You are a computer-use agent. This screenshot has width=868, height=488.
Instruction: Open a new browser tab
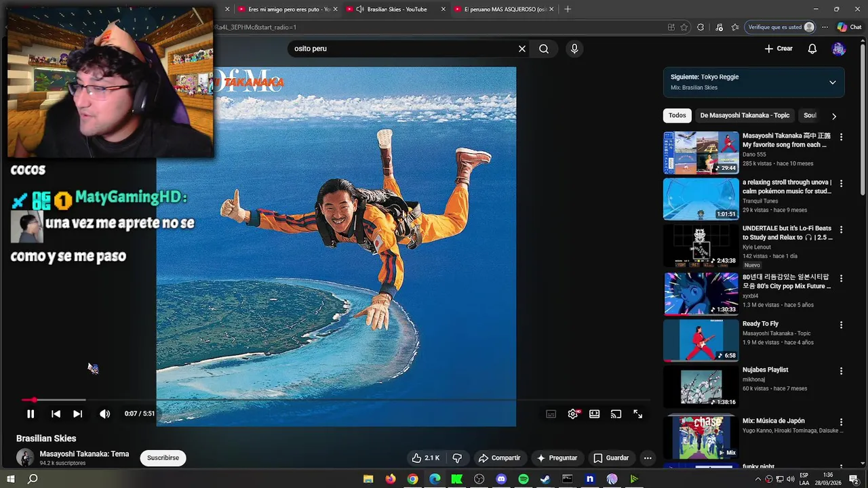click(x=568, y=9)
